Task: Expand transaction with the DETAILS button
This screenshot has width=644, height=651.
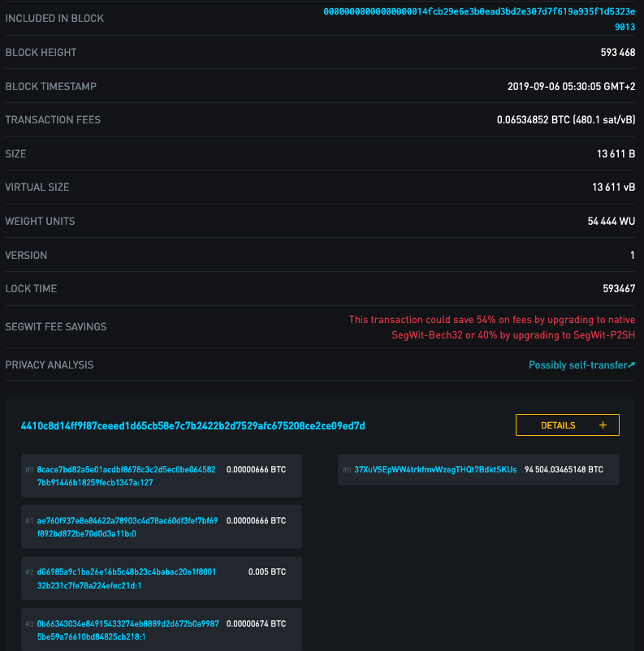Action: [x=567, y=425]
